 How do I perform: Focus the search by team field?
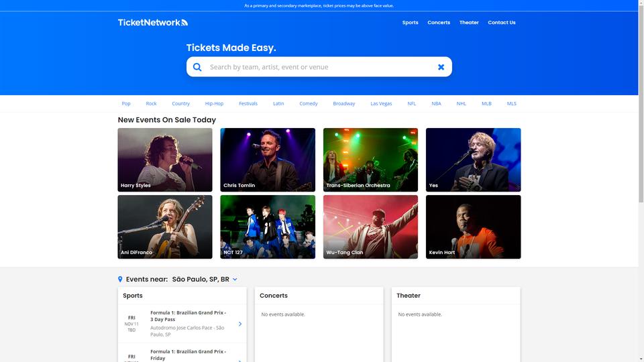[319, 67]
